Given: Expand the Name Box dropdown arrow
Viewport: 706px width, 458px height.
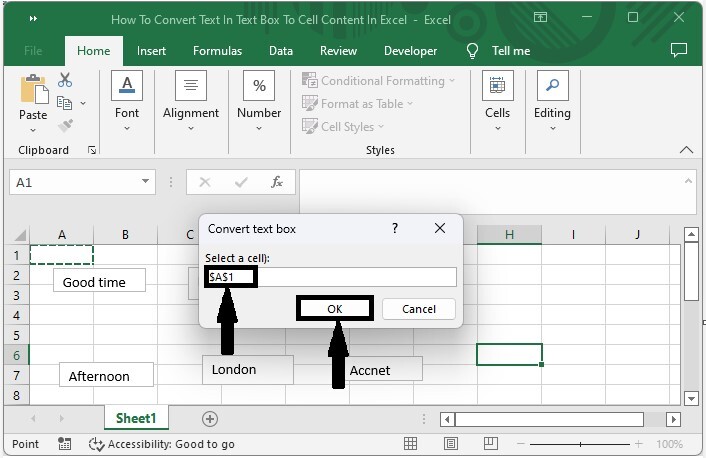Looking at the screenshot, I should tap(146, 183).
